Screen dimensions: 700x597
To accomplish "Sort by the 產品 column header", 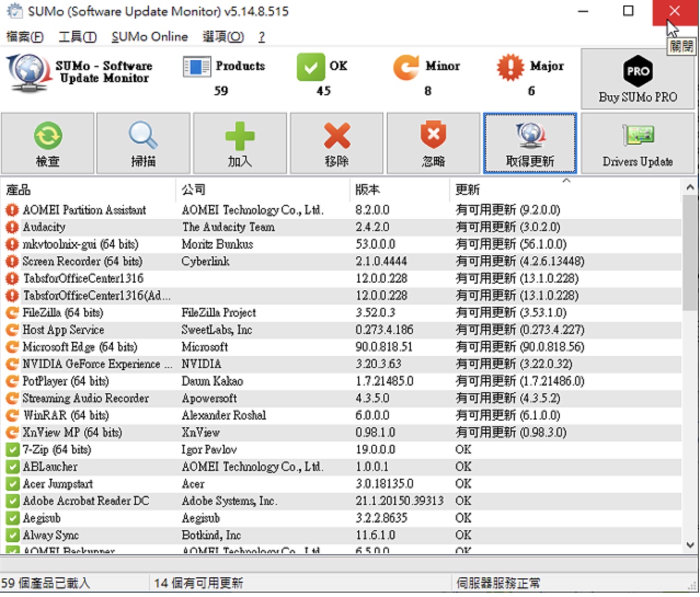I will pos(88,190).
